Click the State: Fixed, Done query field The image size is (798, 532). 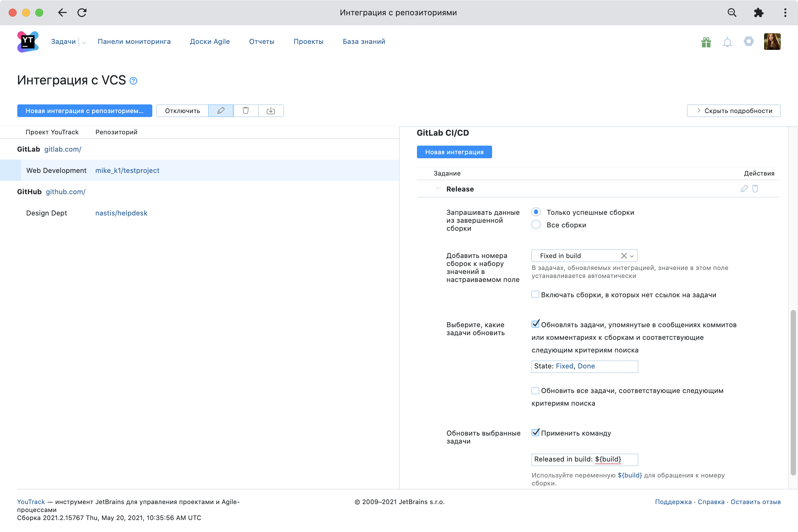pos(585,366)
